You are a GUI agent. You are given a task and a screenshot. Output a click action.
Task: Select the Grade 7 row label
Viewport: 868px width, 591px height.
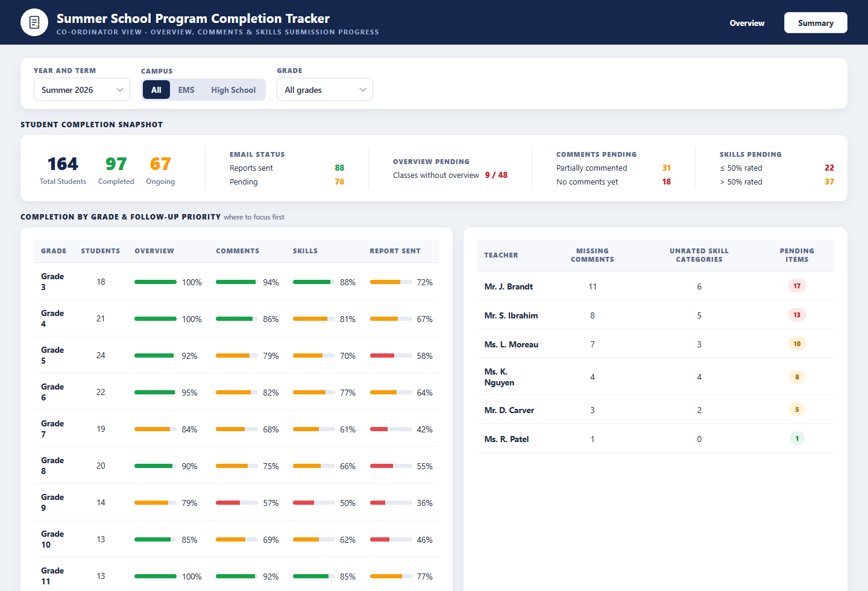[52, 429]
